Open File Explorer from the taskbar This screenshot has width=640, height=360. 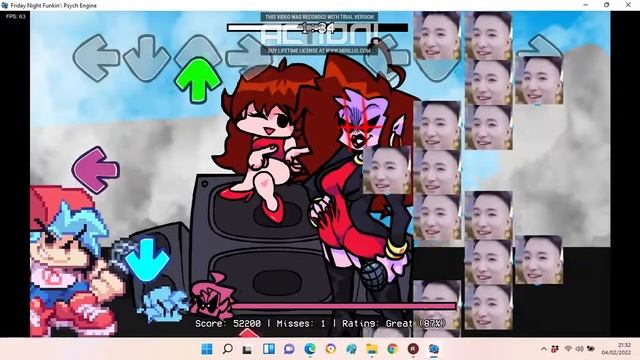371,349
